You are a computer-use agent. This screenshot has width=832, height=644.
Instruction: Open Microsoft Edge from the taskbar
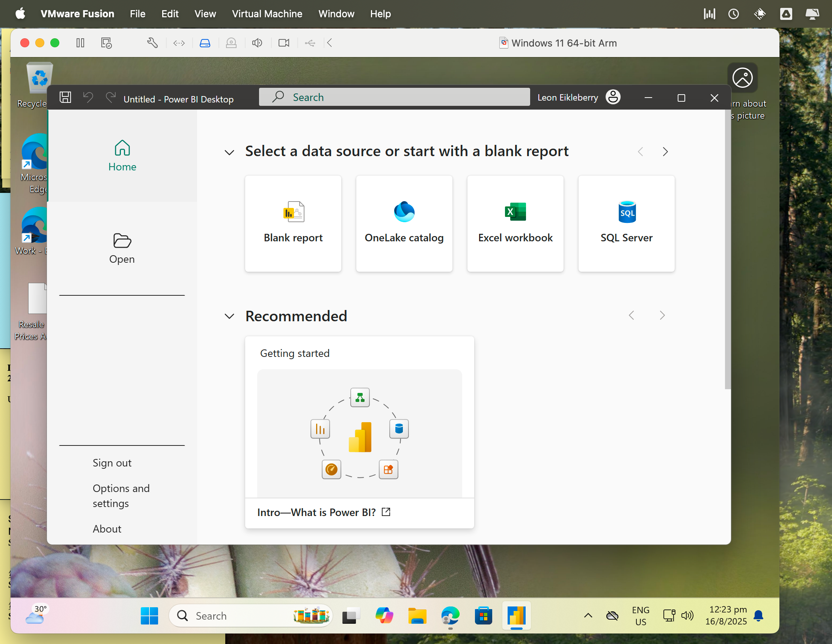(x=450, y=615)
